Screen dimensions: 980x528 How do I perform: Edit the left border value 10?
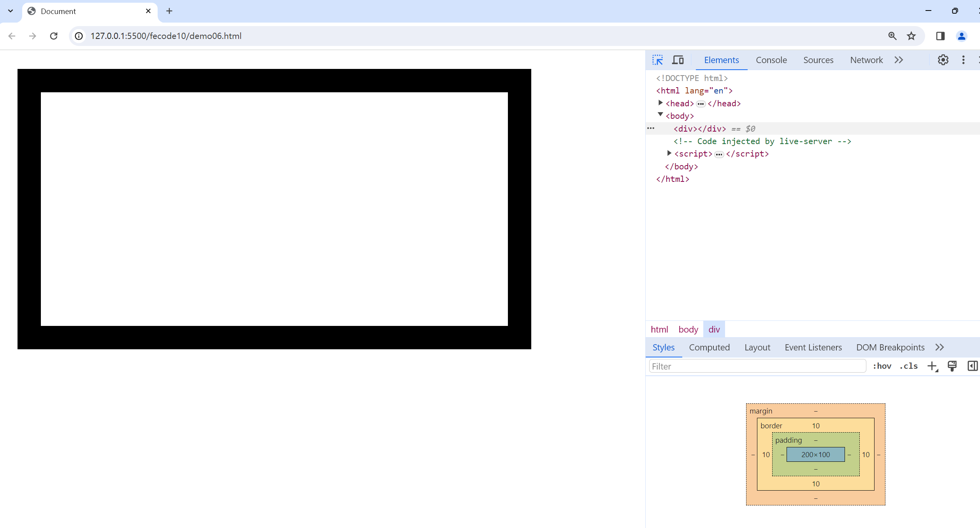[766, 454]
